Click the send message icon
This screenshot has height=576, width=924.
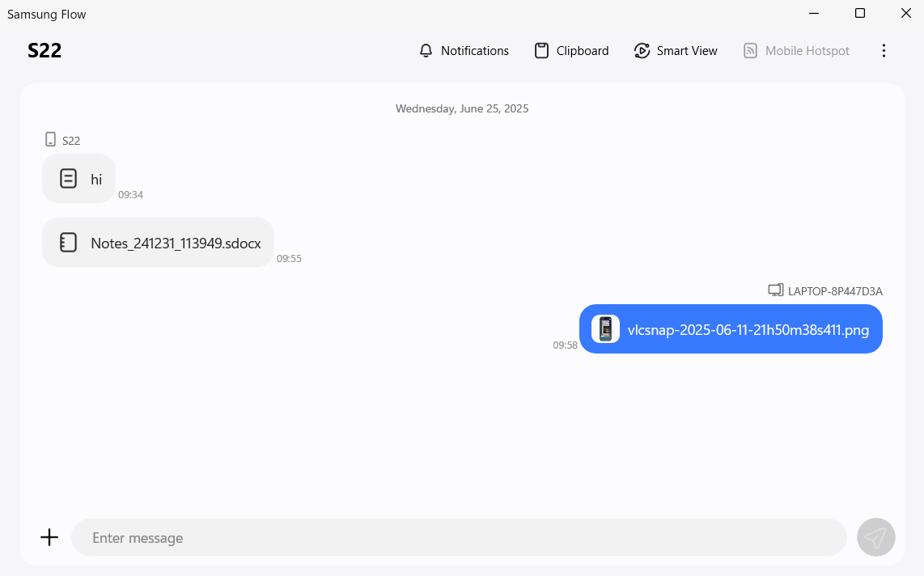(x=876, y=537)
